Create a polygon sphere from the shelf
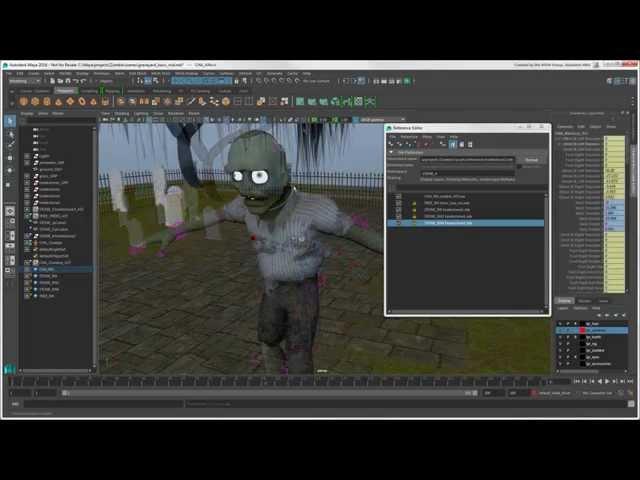The width and height of the screenshot is (640, 480). click(24, 102)
